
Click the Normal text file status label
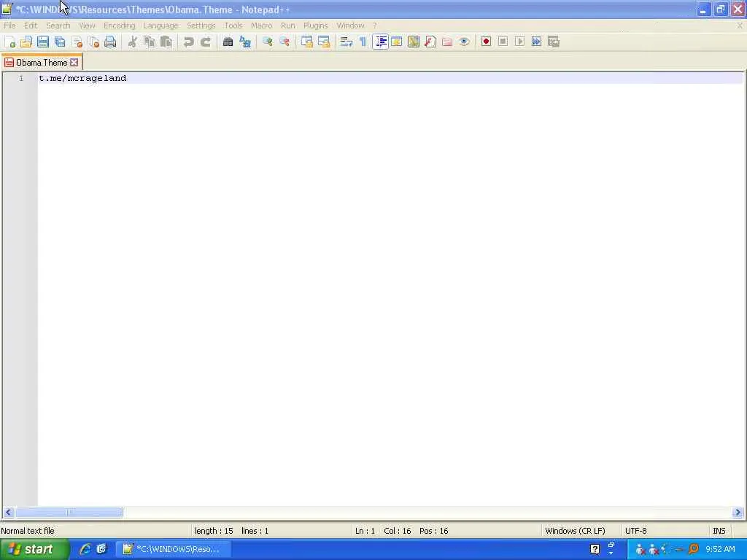(x=28, y=531)
